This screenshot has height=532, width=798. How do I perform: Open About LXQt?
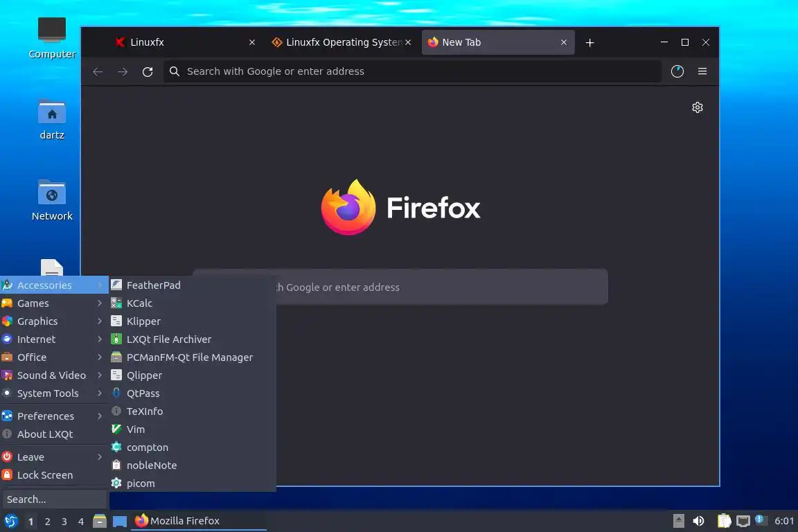point(54,434)
